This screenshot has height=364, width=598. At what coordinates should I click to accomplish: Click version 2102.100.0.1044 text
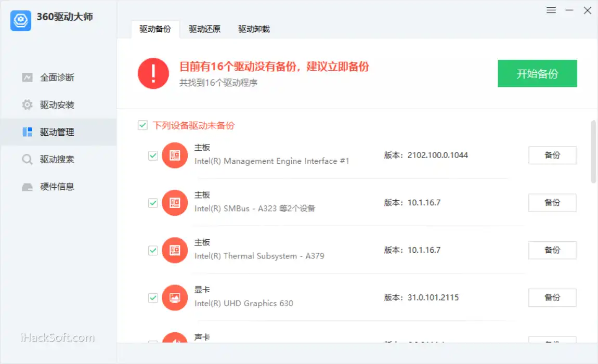(x=437, y=155)
